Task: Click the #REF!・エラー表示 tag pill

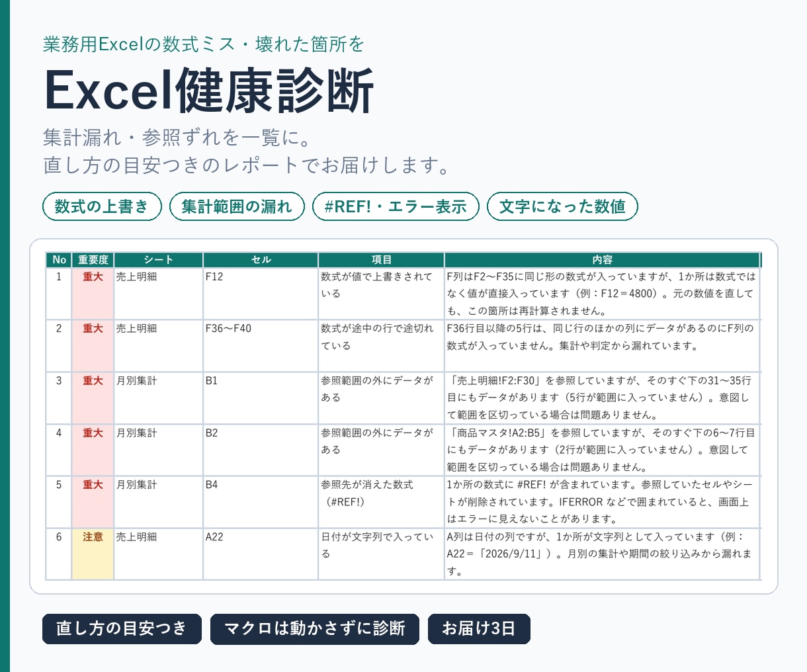Action: point(396,206)
